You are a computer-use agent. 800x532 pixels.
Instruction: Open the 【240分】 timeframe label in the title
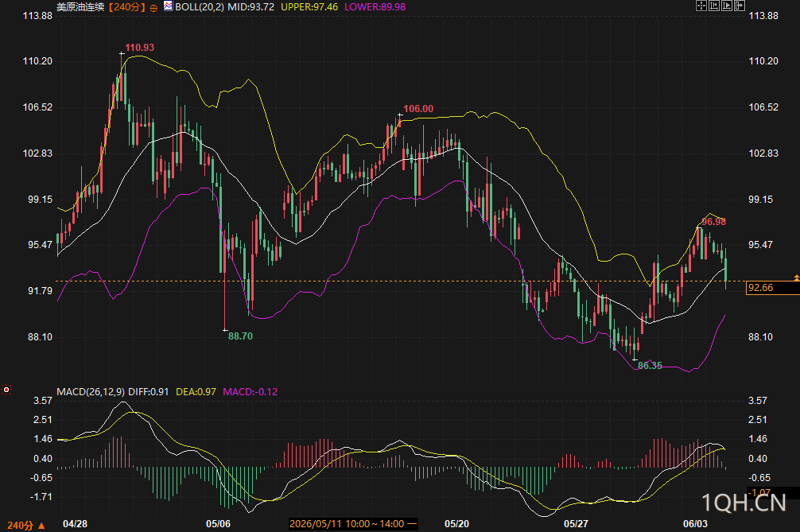[x=126, y=7]
